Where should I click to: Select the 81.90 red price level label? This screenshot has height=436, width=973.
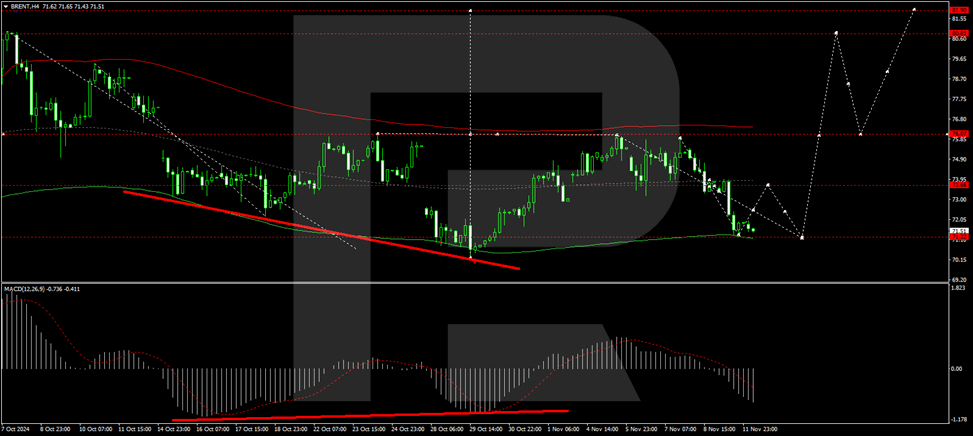pos(959,10)
